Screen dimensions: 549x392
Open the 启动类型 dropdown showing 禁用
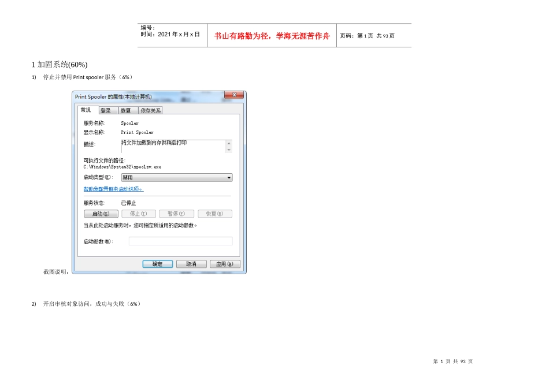(177, 178)
